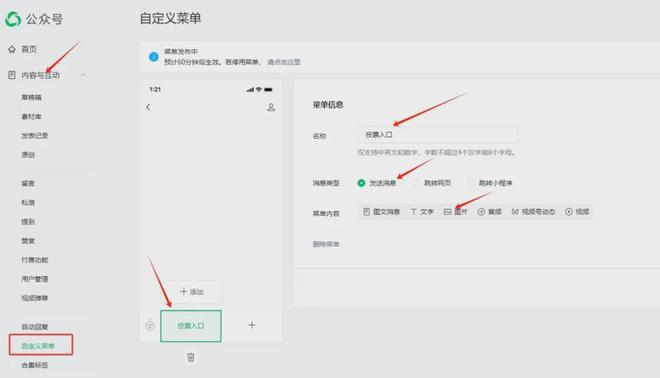This screenshot has height=378, width=660.
Task: Select the 跳转小程序 radio button
Action: click(471, 183)
